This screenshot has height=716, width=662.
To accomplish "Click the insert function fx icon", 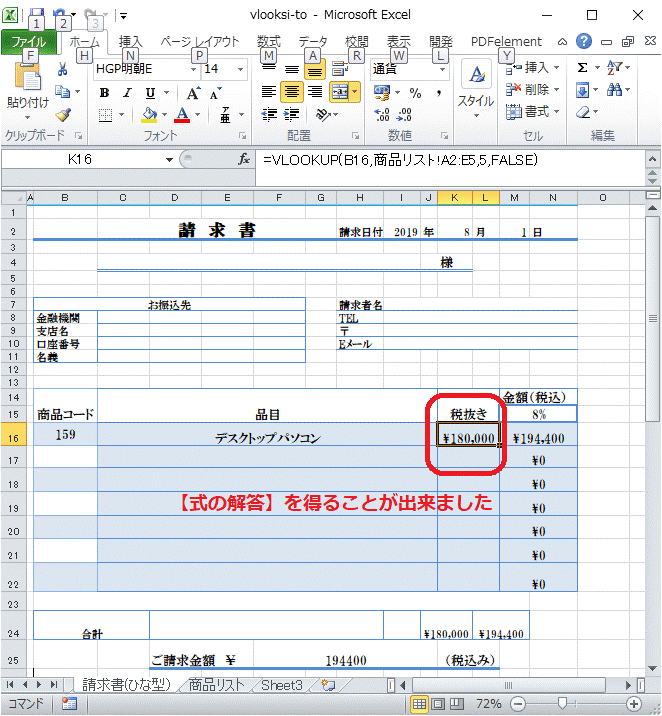I will [x=243, y=160].
